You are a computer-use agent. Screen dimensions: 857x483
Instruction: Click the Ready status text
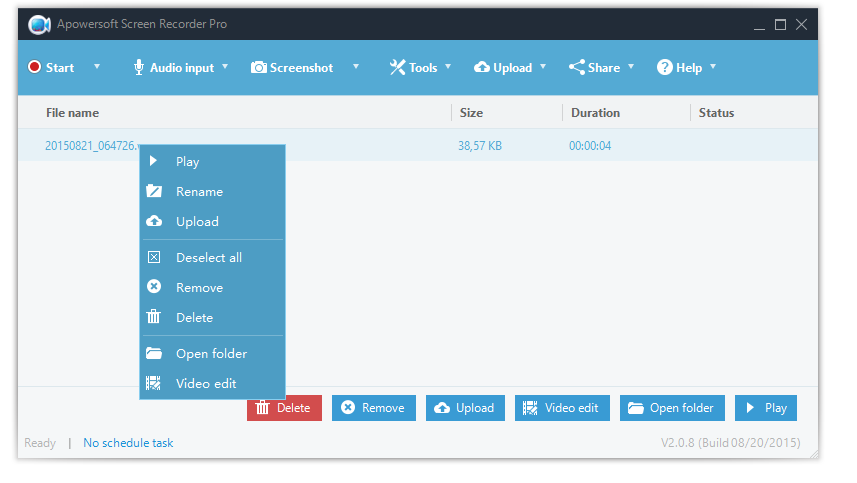[x=40, y=443]
